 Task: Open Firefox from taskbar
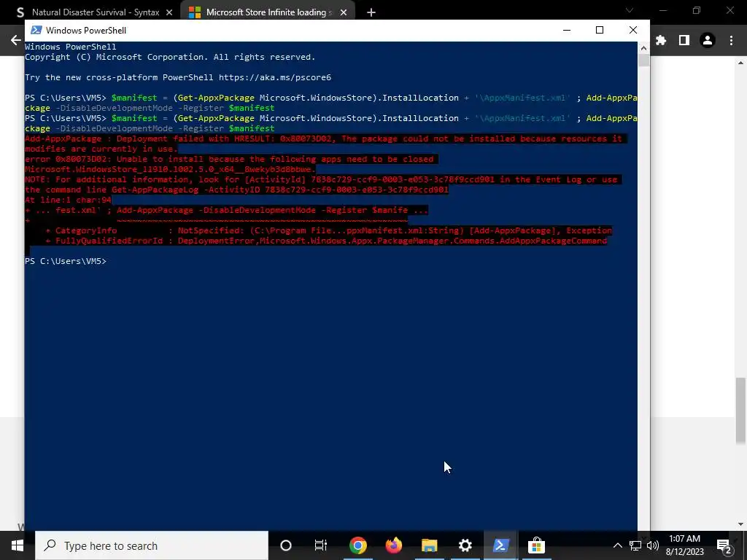click(393, 545)
